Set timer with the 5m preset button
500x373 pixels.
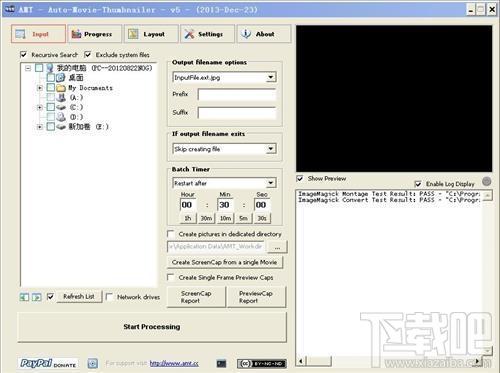click(244, 218)
